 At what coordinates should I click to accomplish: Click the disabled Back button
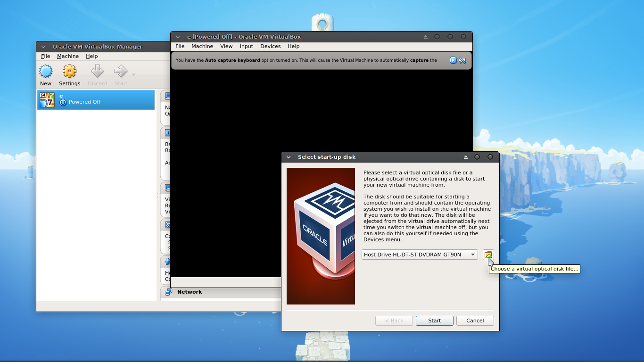point(394,321)
